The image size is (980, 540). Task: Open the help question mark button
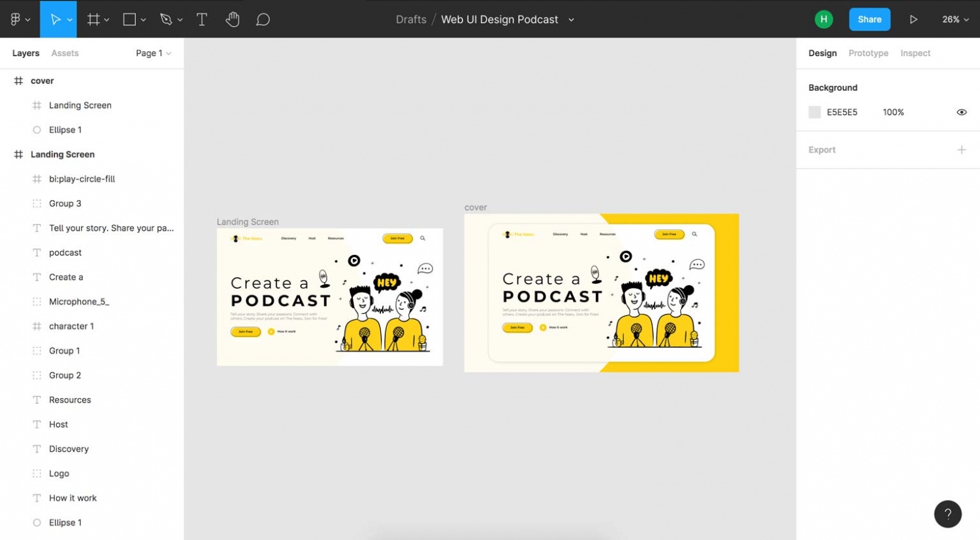click(x=947, y=514)
